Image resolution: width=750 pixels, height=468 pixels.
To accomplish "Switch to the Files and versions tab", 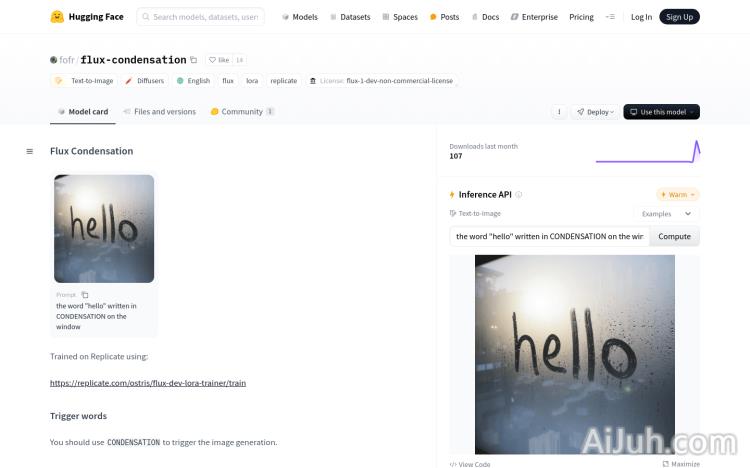I will [159, 112].
